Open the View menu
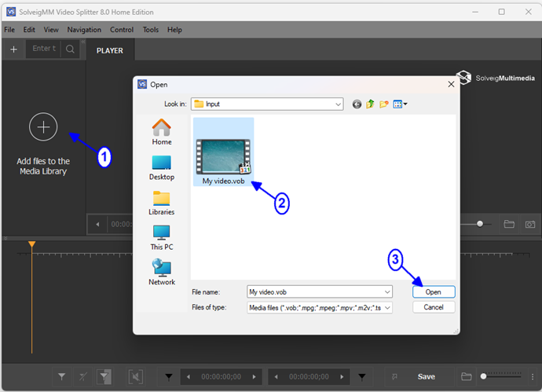The image size is (542, 392). 51,30
